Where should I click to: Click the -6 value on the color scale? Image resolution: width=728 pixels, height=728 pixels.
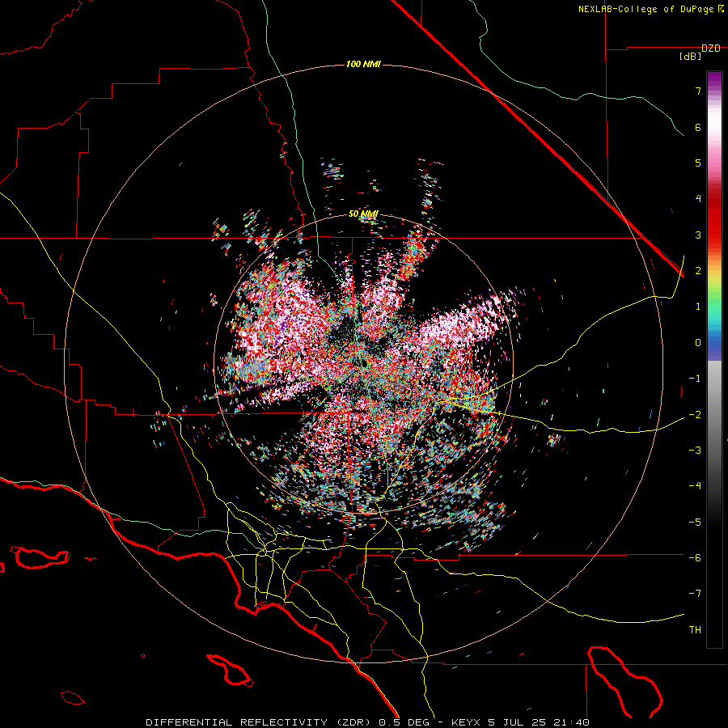[695, 558]
